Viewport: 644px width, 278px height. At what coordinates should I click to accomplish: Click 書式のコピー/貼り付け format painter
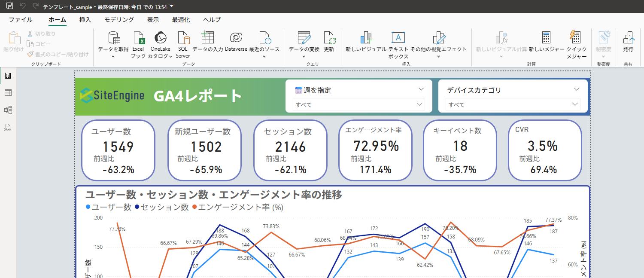point(58,54)
